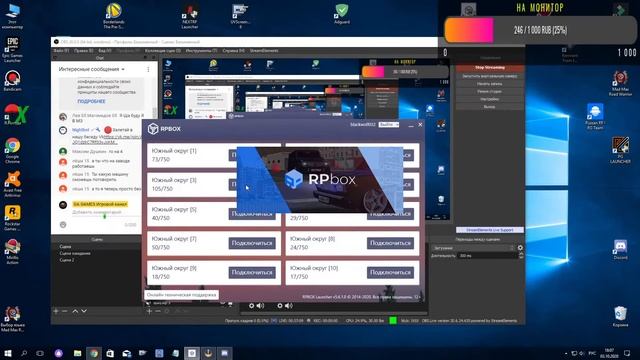This screenshot has height=360, width=640.
Task: Mute the first audio mixer speaker icon
Action: point(260,306)
